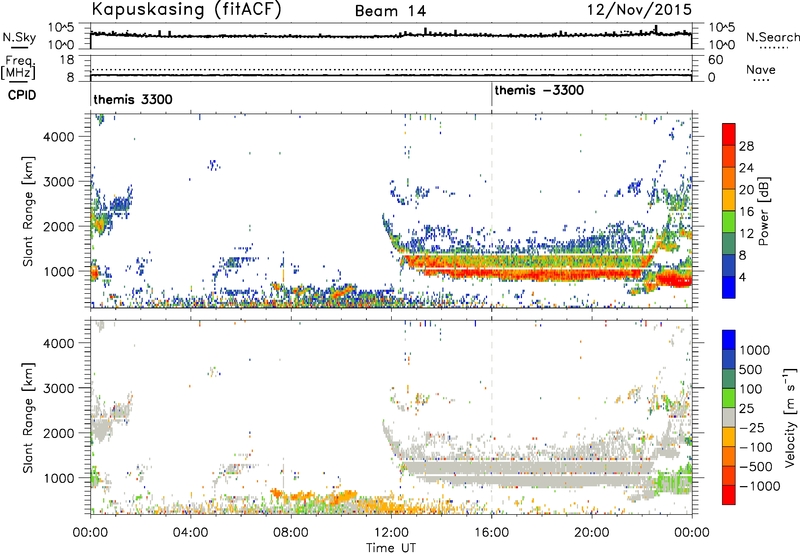Click the 08:00 time tick label
The height and width of the screenshot is (554, 800).
pos(291,533)
